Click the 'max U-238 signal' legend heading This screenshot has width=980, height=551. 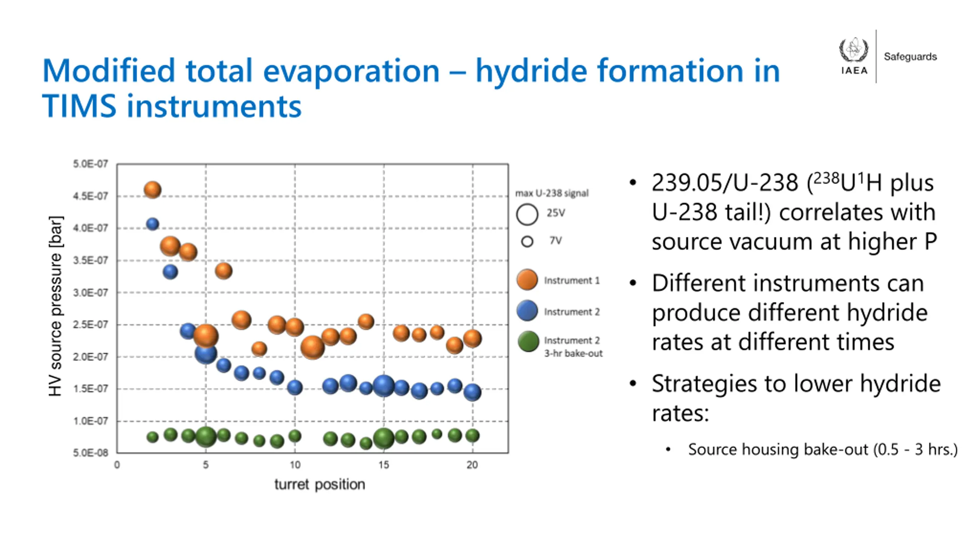tap(552, 193)
